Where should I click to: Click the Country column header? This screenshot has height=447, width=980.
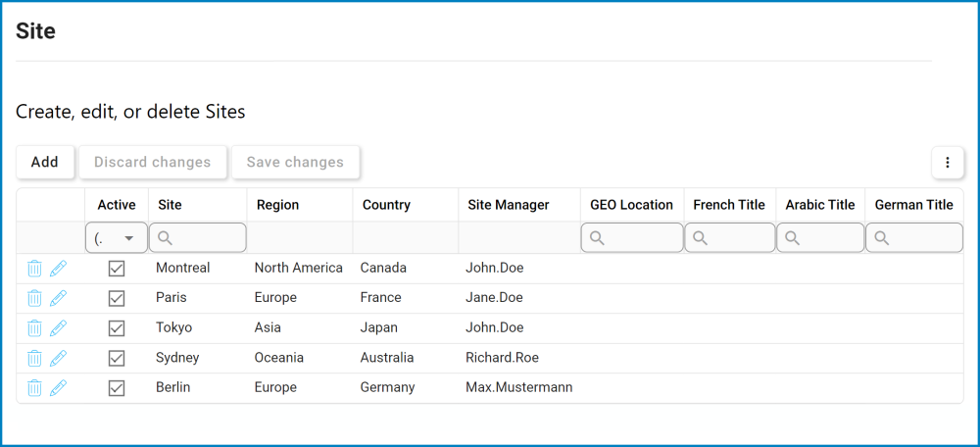click(x=386, y=205)
